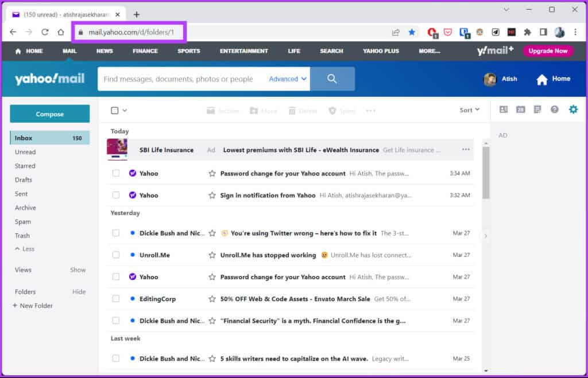Image resolution: width=588 pixels, height=378 pixels.
Task: Click the Home house icon in header
Action: click(x=542, y=79)
